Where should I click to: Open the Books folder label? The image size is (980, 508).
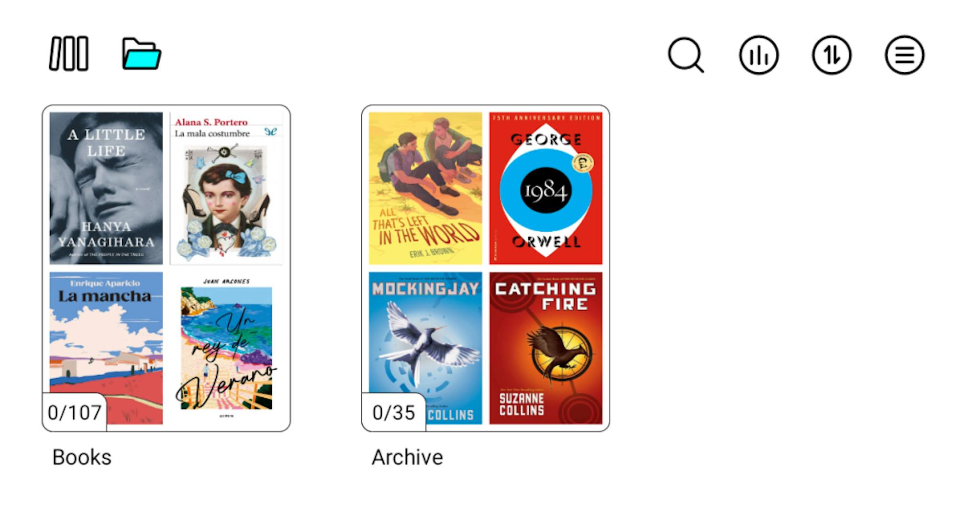82,457
